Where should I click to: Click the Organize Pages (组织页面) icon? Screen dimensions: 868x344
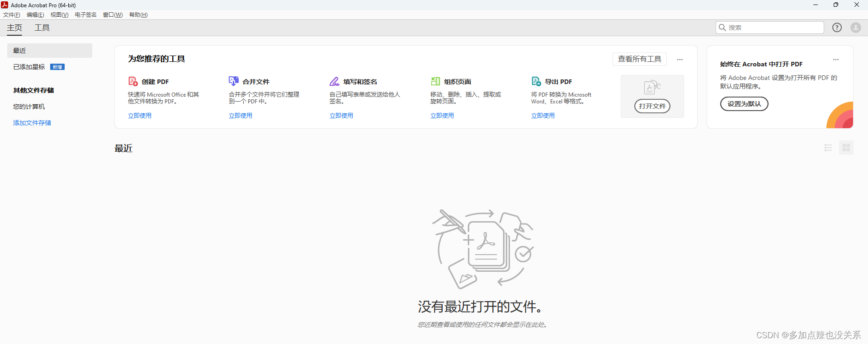tap(435, 81)
